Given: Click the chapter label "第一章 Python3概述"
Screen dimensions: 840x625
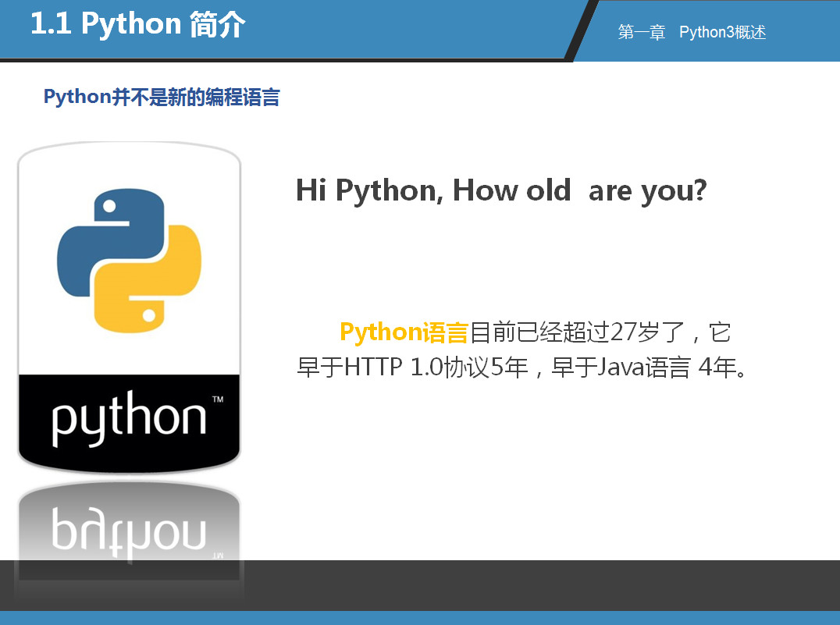Looking at the screenshot, I should [692, 32].
